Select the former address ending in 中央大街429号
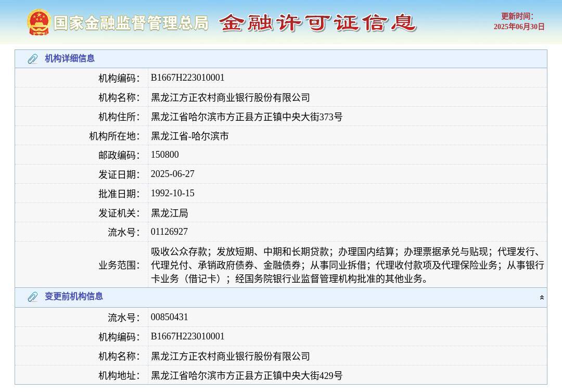 [x=247, y=375]
